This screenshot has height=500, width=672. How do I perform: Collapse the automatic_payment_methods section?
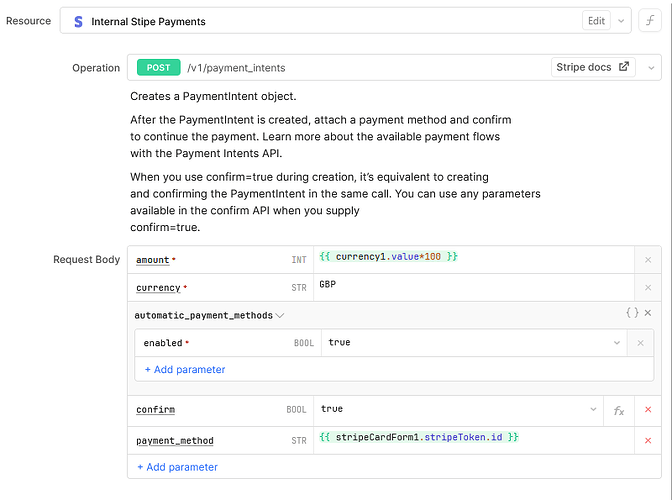coord(280,316)
